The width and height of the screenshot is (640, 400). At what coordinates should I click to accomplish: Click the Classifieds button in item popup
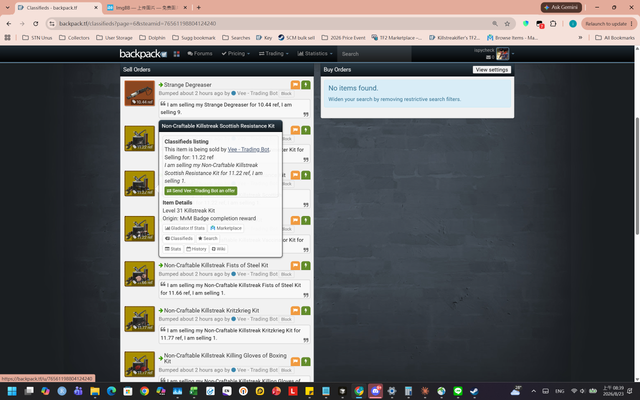[179, 238]
